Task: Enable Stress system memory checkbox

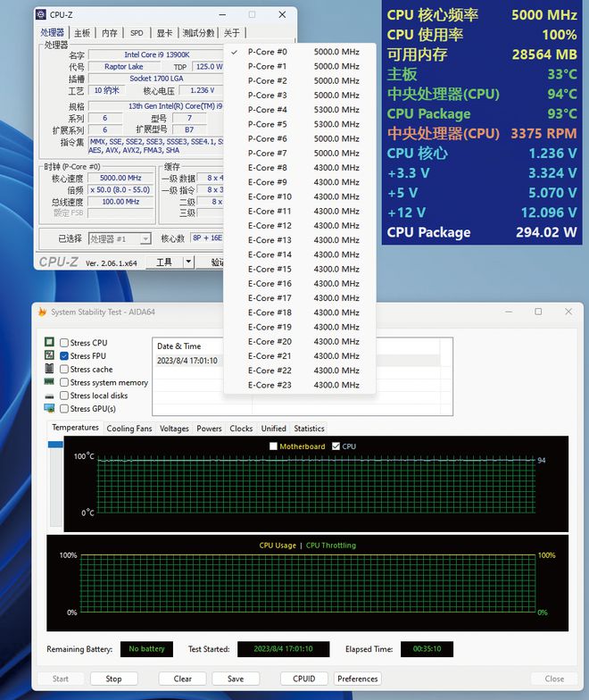Action: [x=64, y=382]
